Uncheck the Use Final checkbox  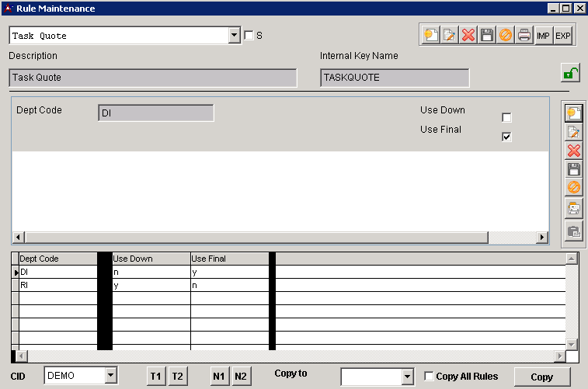click(507, 137)
